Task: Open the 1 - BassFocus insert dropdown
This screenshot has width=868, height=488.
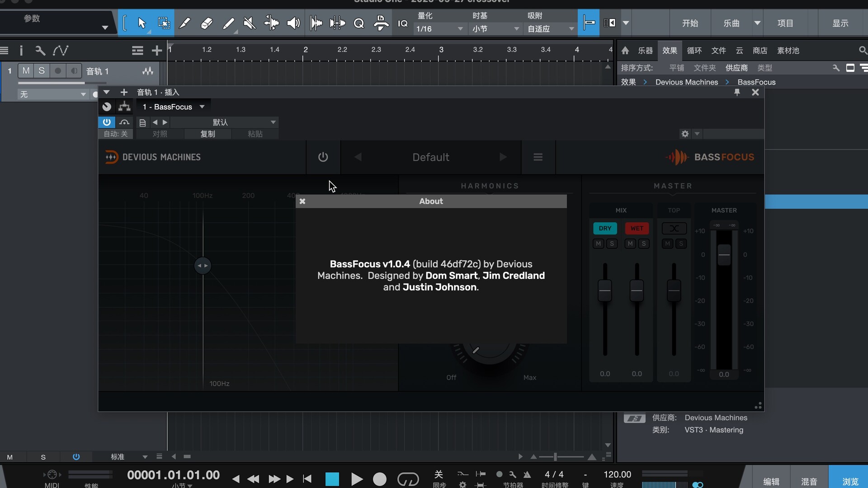Action: pos(174,107)
